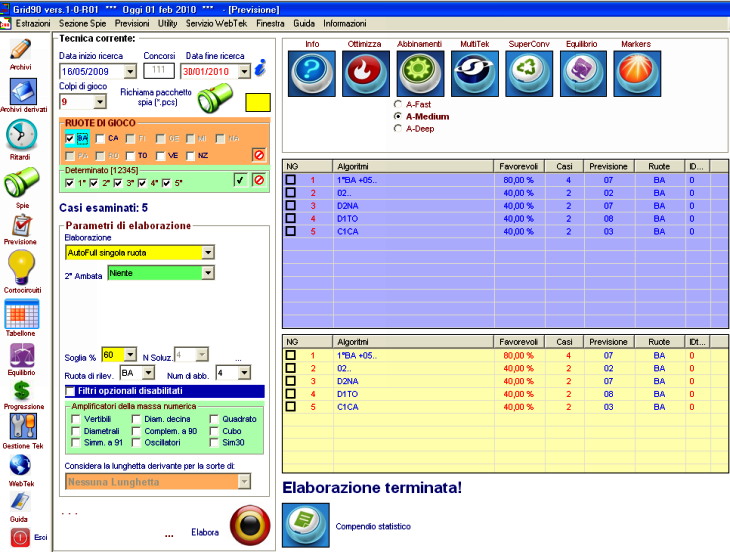Click the red clear icon in Ruote di gioco
730x552 pixels.
tap(259, 155)
